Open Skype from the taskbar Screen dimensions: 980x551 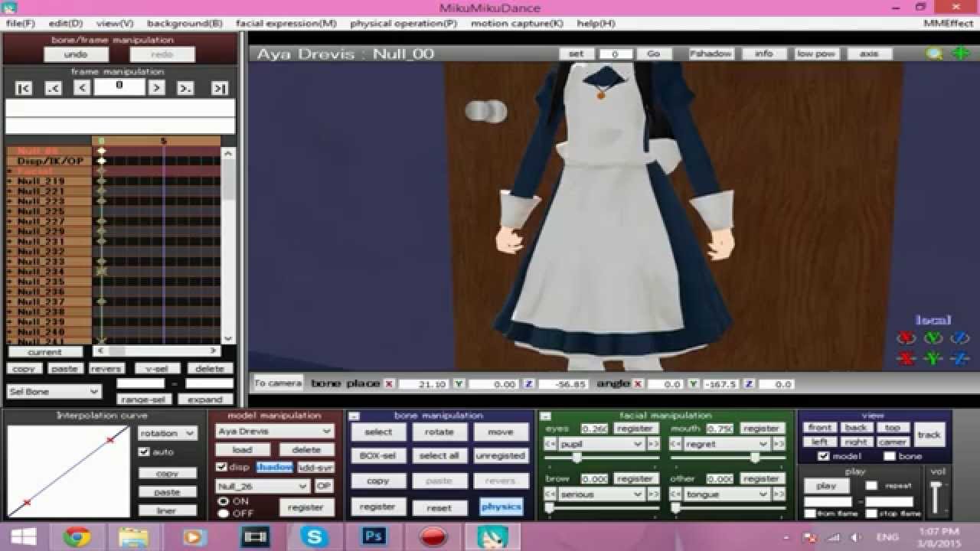(x=315, y=537)
